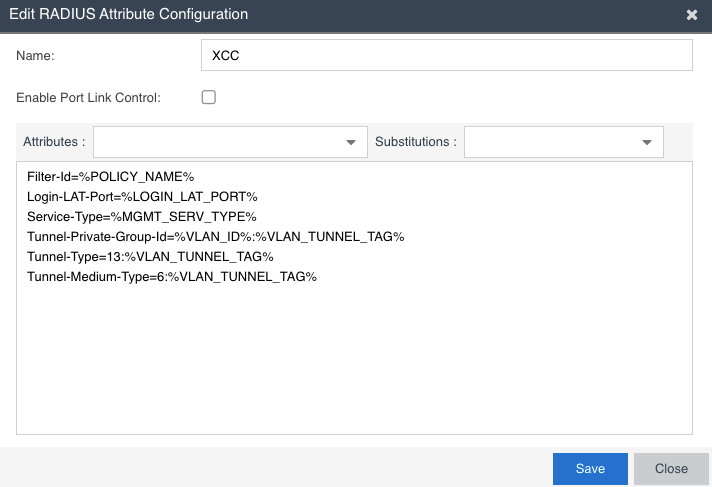Place cursor on the Filter-Id attribute line

pos(110,176)
